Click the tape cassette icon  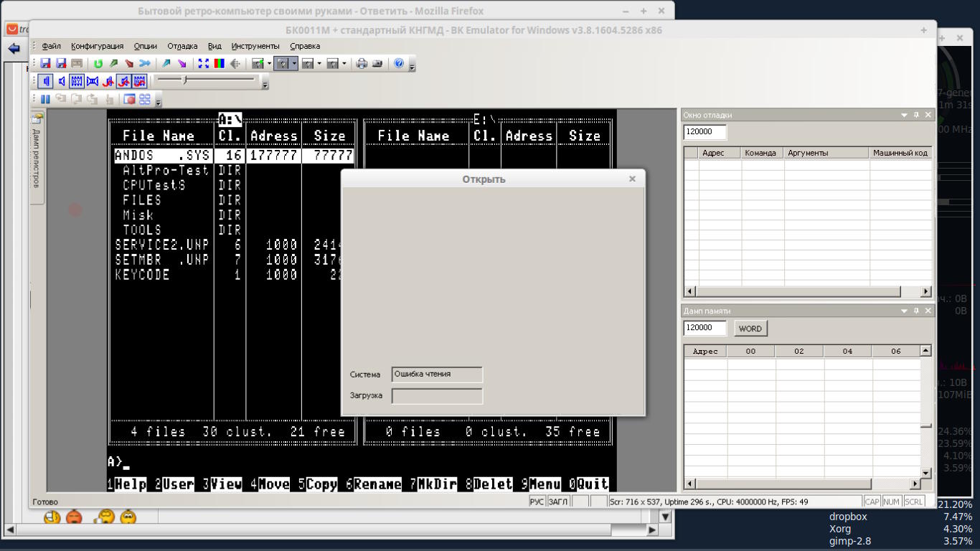[x=77, y=64]
